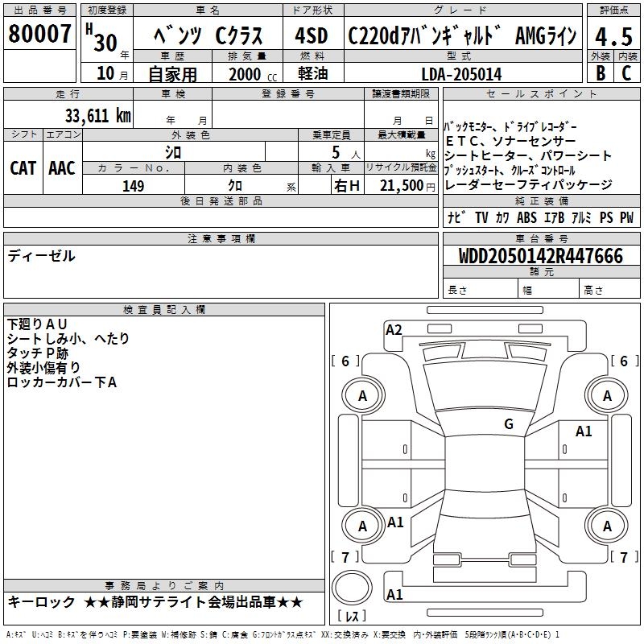Select the interior color クロ
The height and width of the screenshot is (644, 644).
point(235,186)
